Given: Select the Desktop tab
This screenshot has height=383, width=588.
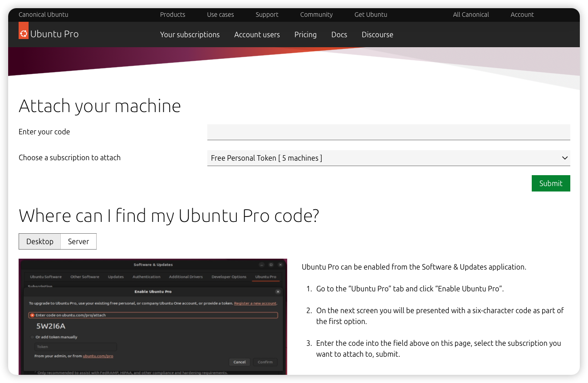Looking at the screenshot, I should [x=40, y=241].
